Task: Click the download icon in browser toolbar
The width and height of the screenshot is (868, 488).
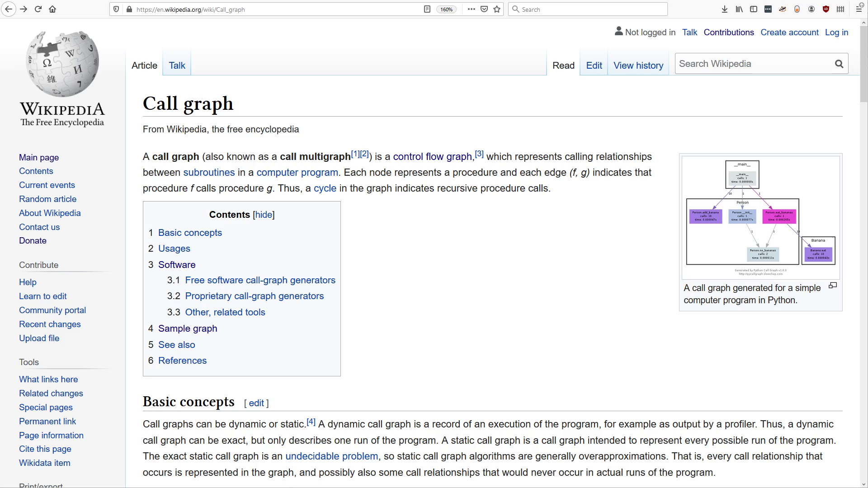Action: (x=724, y=9)
